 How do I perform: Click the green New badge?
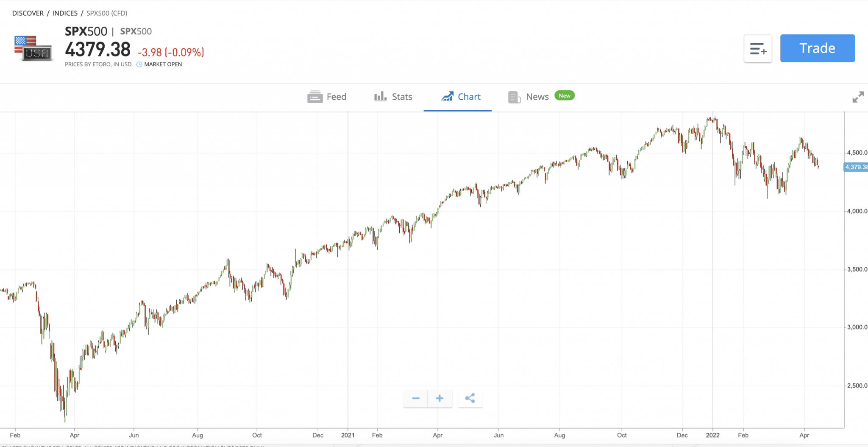coord(565,95)
